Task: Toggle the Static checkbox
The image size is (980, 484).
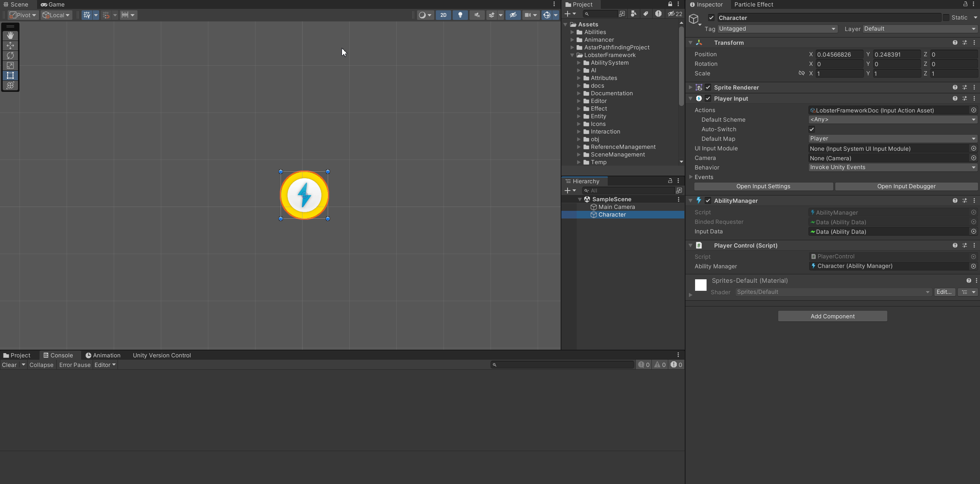Action: coord(946,18)
